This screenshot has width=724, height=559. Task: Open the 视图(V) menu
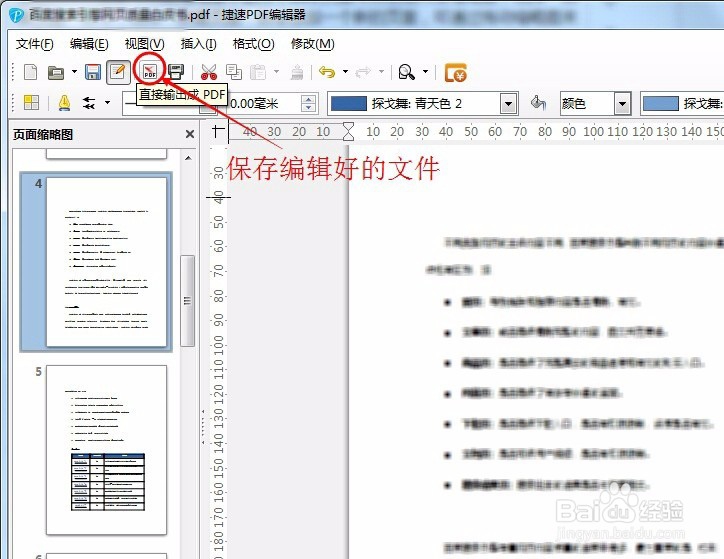144,44
